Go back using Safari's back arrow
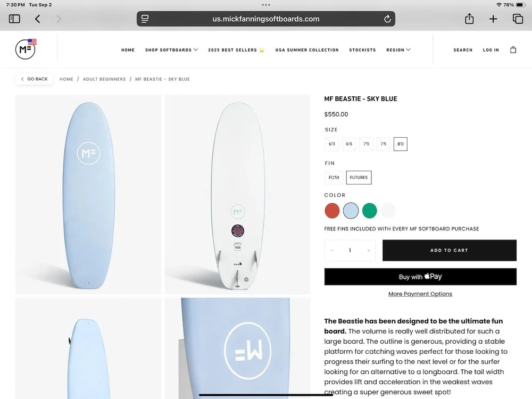 (38, 19)
